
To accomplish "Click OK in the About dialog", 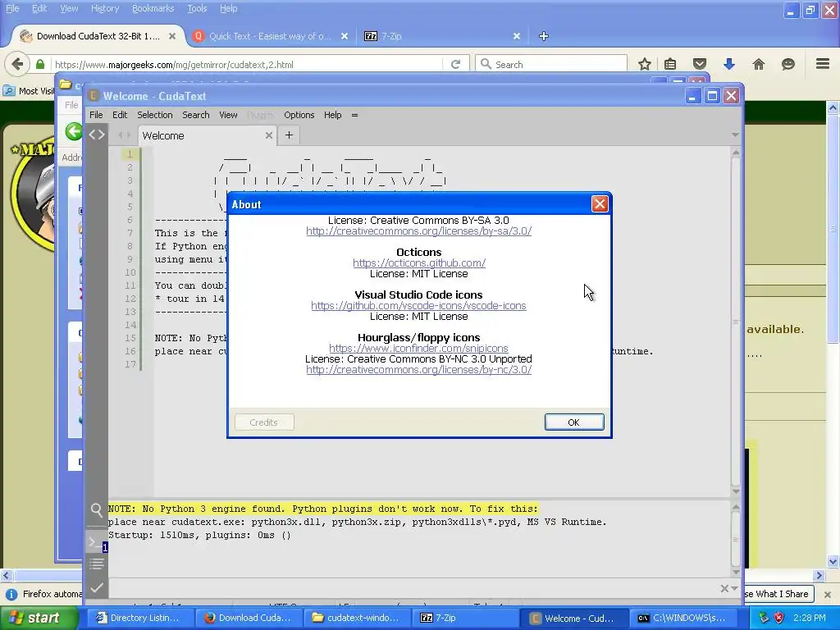I will [573, 422].
